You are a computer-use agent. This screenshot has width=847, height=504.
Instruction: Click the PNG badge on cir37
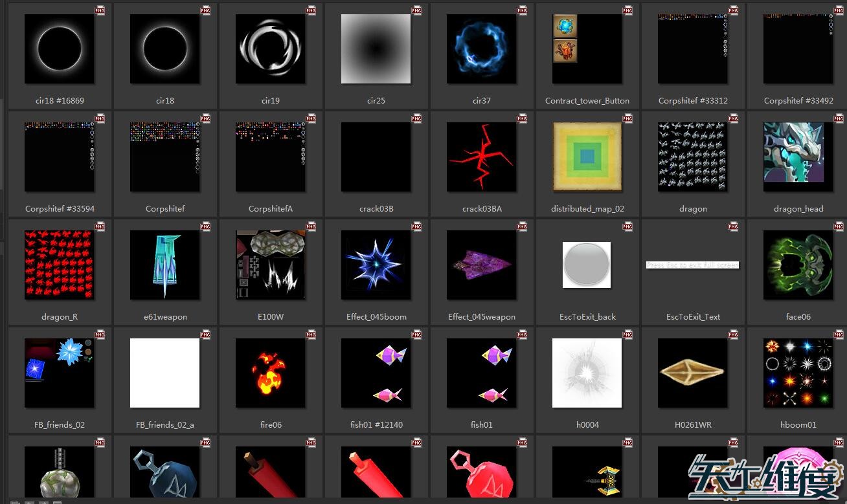pos(522,11)
